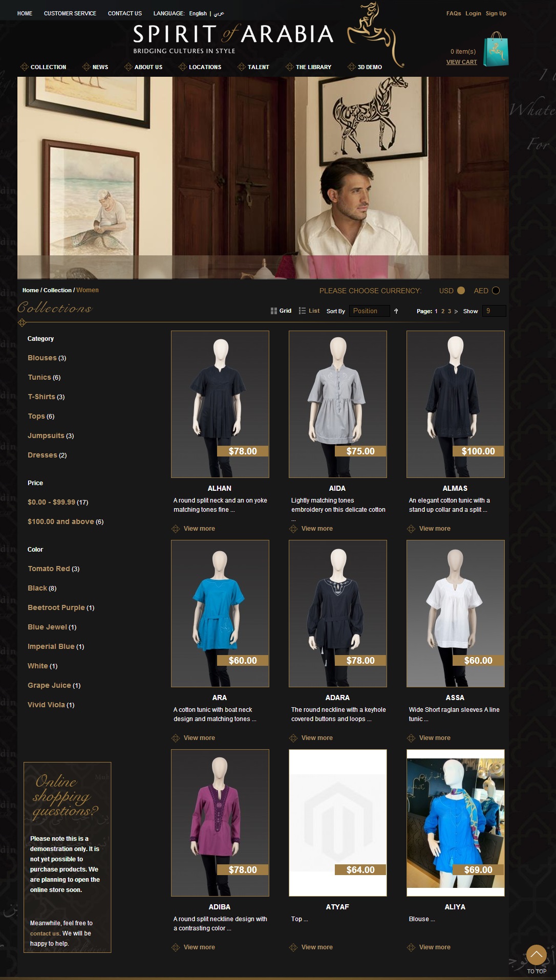This screenshot has height=980, width=556.
Task: Select AED currency radio button
Action: tap(496, 291)
